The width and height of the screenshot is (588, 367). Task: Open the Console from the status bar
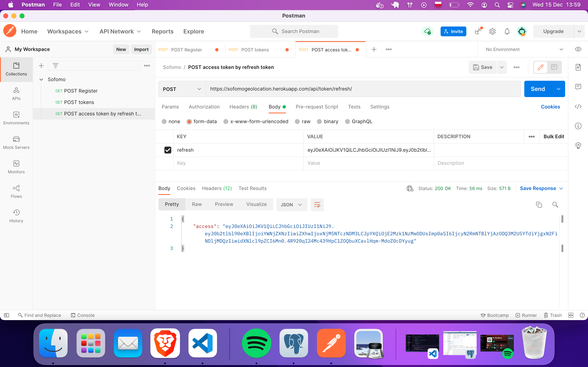tap(82, 315)
